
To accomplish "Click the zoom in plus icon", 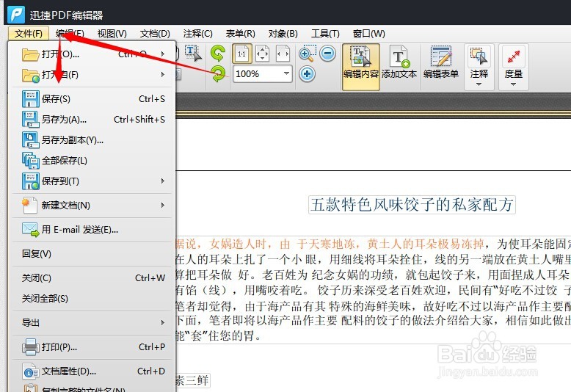I will pos(307,74).
